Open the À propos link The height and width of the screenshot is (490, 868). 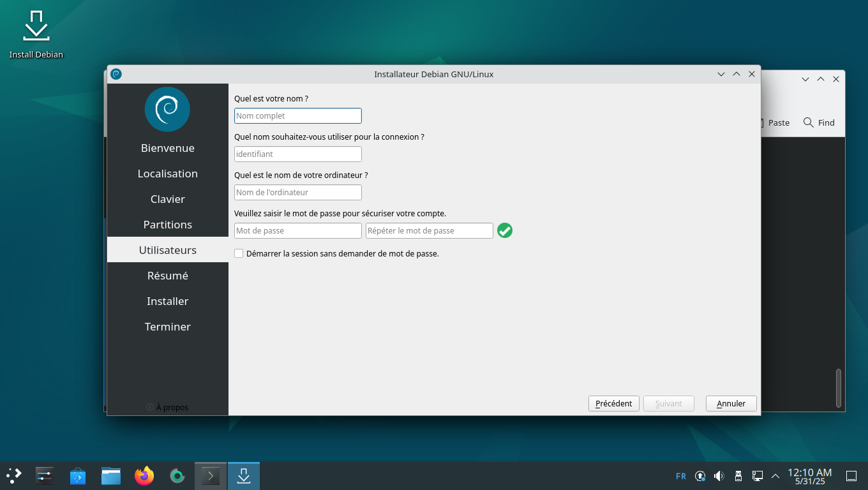click(167, 407)
